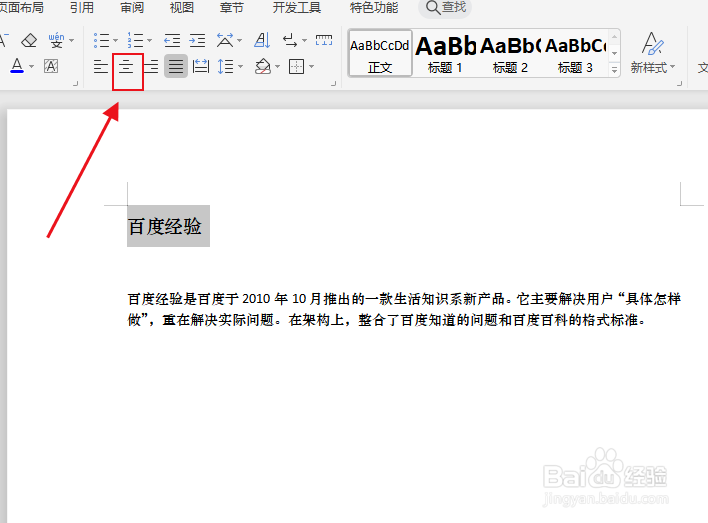
Task: Align text to the left
Action: [101, 67]
